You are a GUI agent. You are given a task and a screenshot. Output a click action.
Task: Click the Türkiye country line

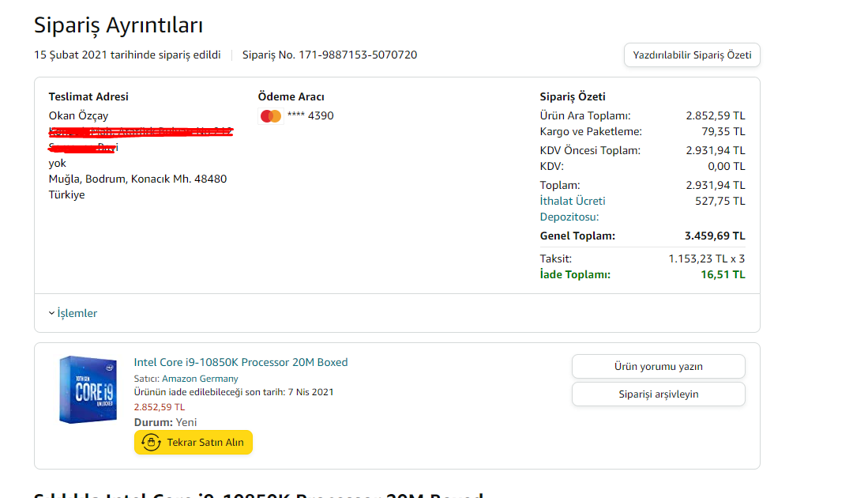[67, 195]
